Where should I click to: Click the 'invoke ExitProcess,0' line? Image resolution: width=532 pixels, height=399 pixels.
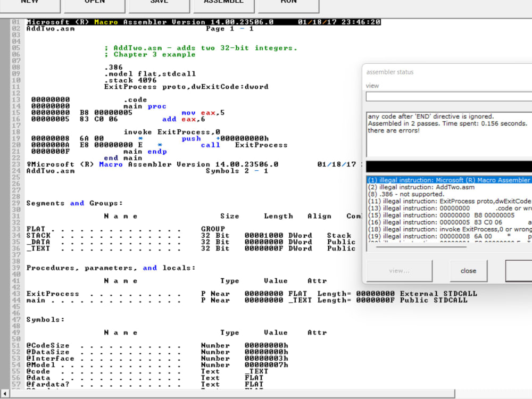tap(172, 132)
